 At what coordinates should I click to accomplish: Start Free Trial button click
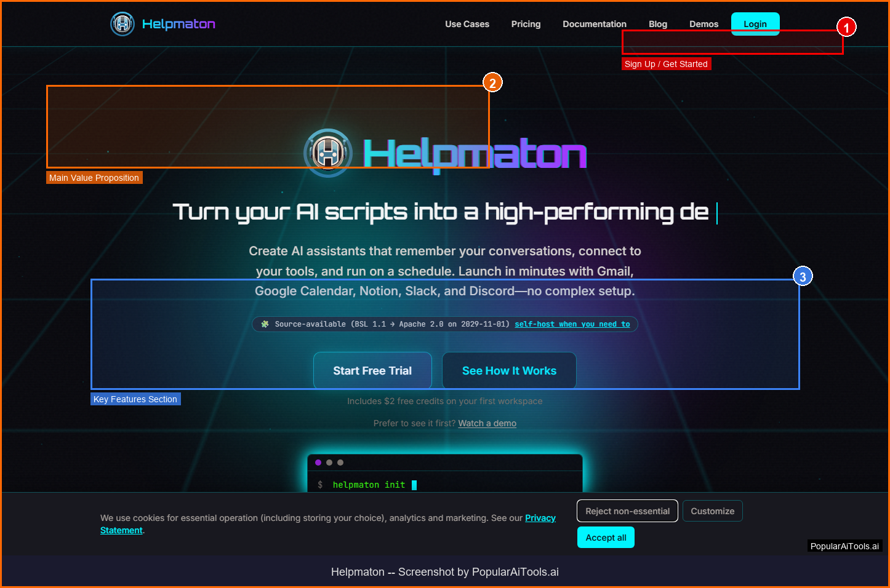[x=372, y=371]
